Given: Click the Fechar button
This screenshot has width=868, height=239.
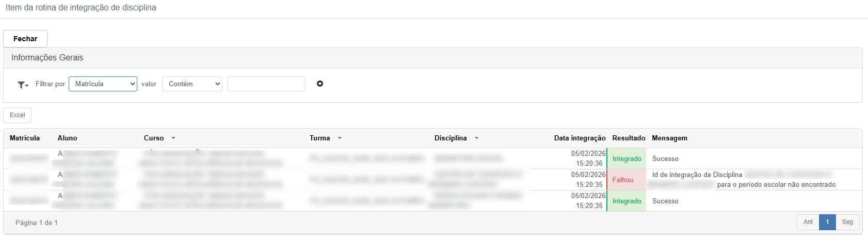Looking at the screenshot, I should 25,39.
